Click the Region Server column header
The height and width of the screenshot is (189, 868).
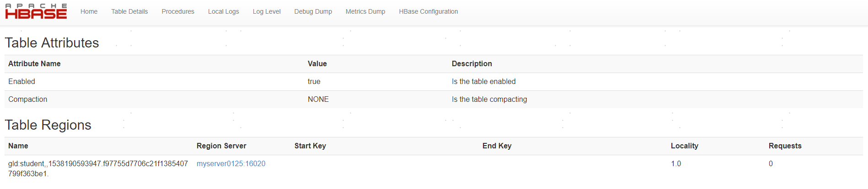[x=221, y=146]
